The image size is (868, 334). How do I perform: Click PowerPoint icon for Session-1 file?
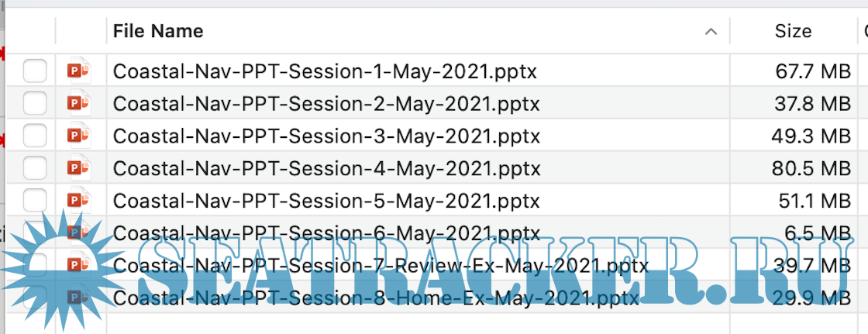tap(78, 71)
